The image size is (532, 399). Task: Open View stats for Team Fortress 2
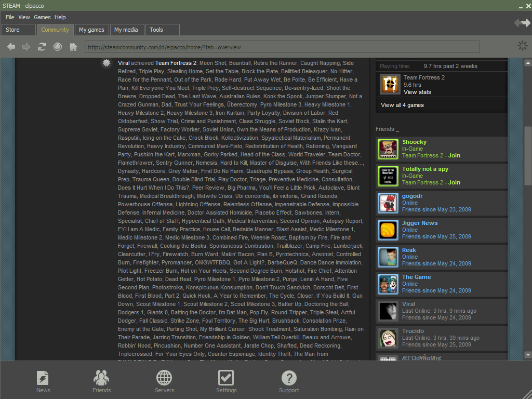point(417,92)
